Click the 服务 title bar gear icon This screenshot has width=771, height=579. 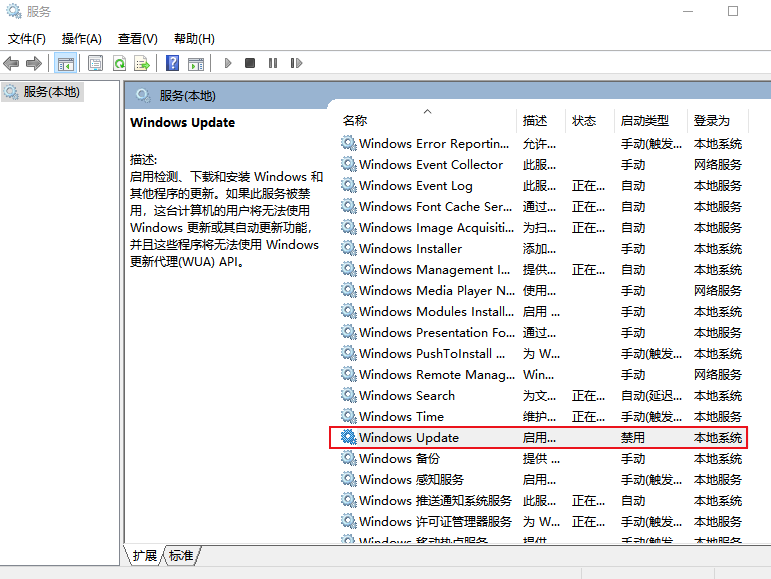[13, 11]
